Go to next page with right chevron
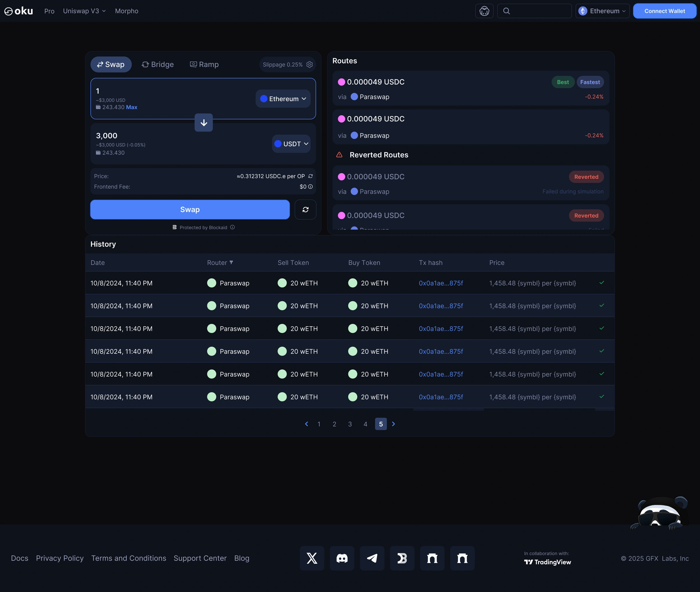This screenshot has height=592, width=700. 394,424
